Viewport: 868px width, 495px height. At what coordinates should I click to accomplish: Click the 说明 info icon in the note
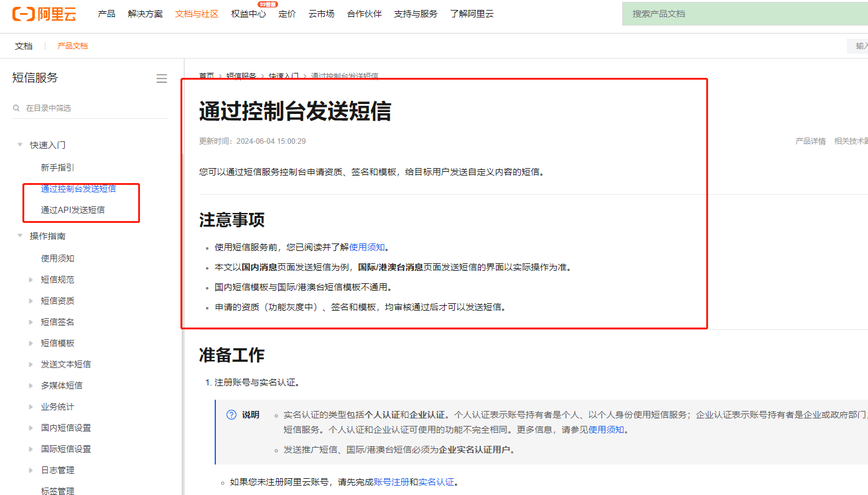tap(231, 415)
